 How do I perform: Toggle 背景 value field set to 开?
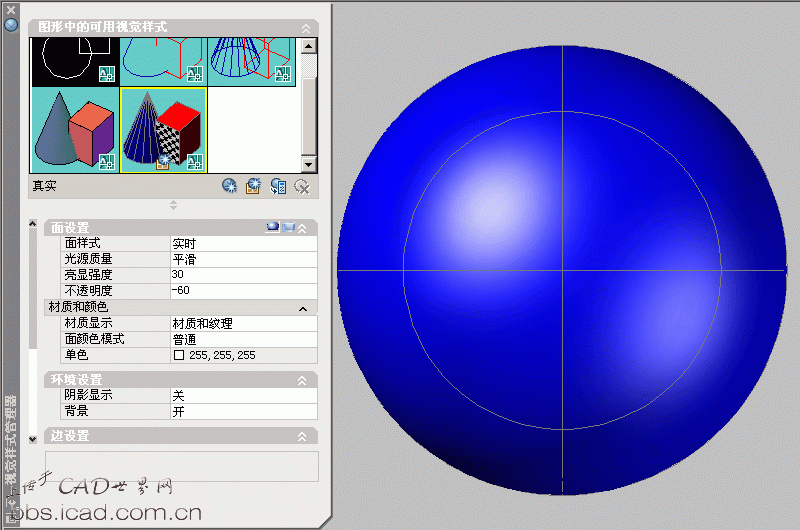(242, 411)
